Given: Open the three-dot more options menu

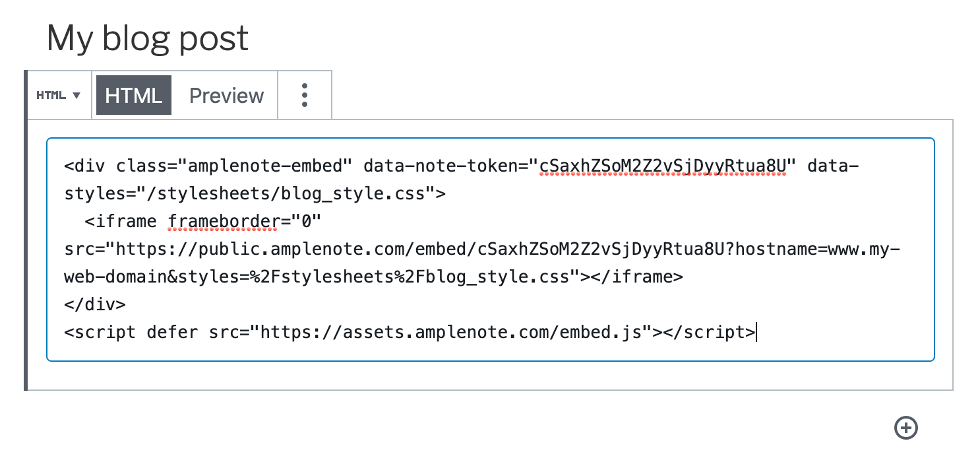Looking at the screenshot, I should click(x=305, y=95).
